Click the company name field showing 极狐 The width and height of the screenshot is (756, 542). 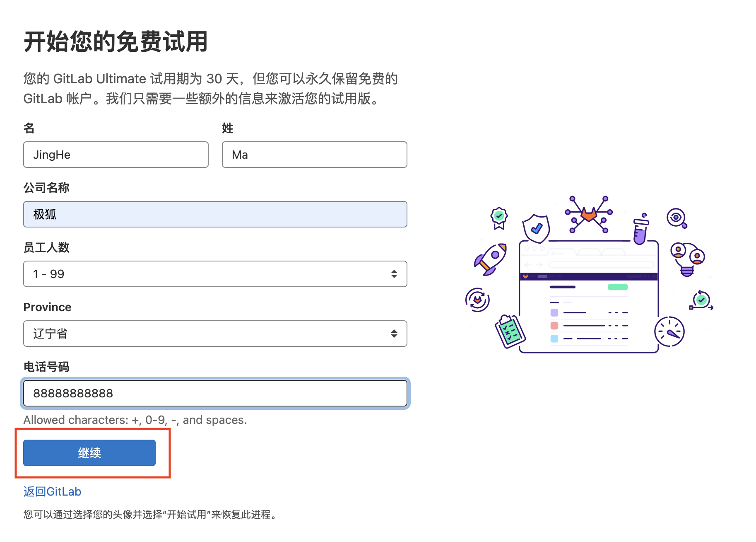coord(215,214)
